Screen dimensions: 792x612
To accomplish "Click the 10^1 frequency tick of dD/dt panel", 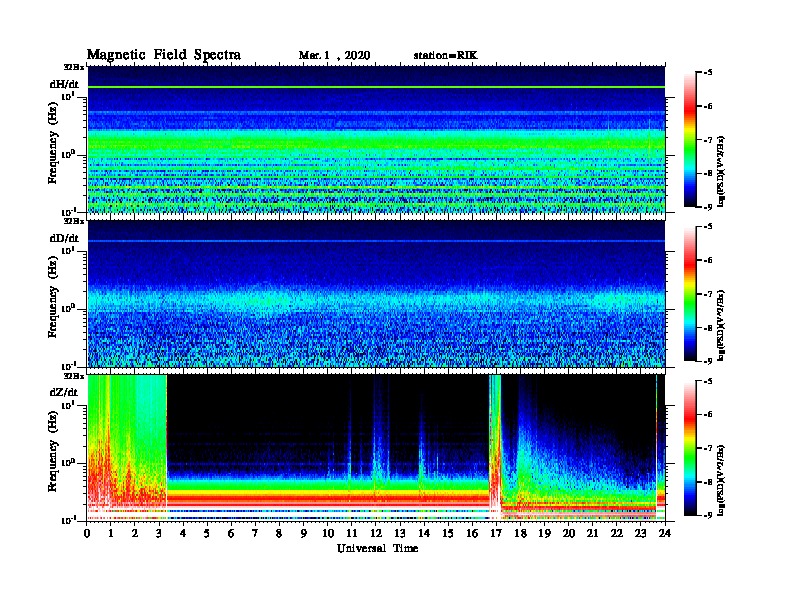I will 68,250.
